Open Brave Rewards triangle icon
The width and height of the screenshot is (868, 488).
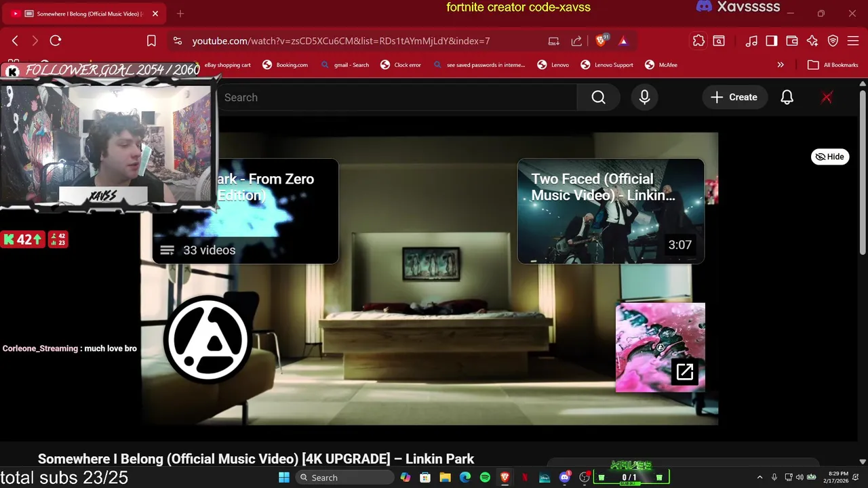tap(623, 41)
